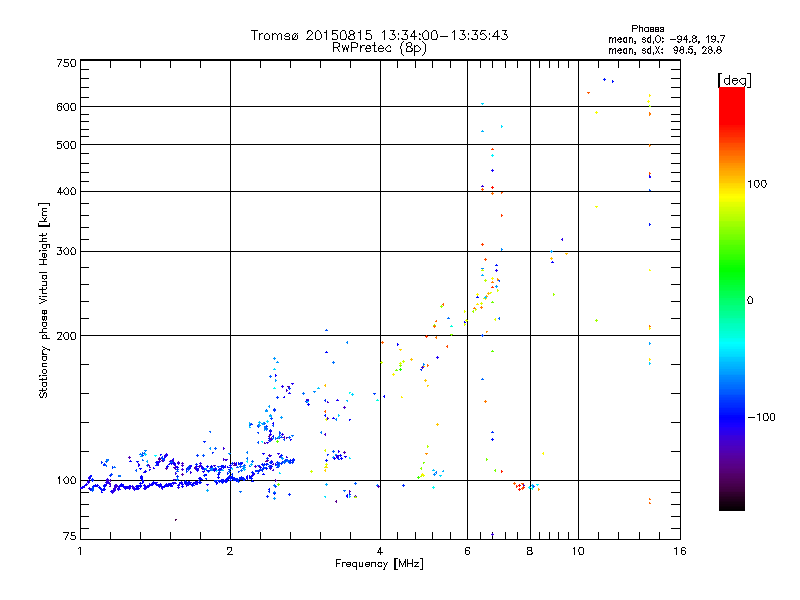800x600 pixels.
Task: Click the "Stationary phase Virtual Height [km]" axis label
Action: click(x=44, y=300)
